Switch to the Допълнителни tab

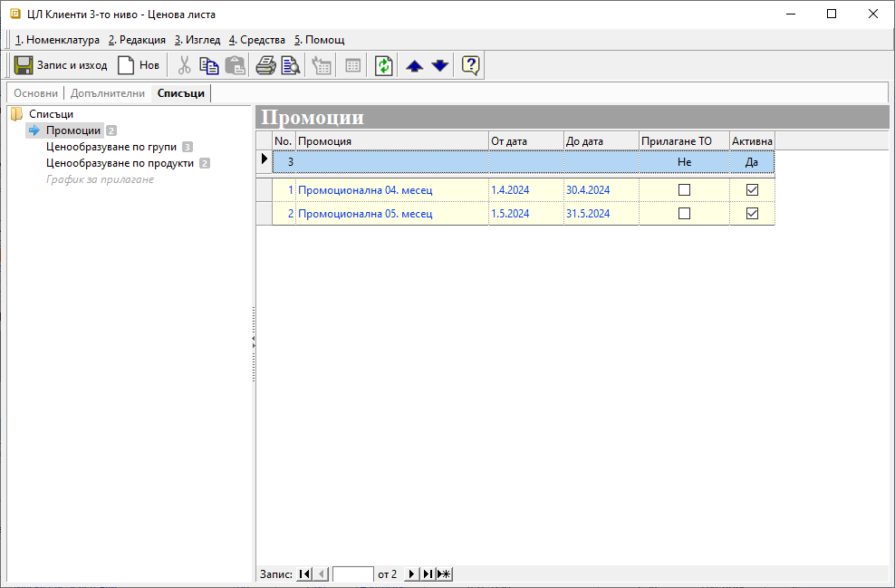tap(107, 93)
